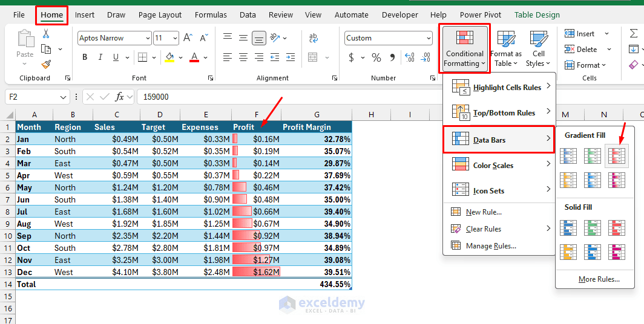The height and width of the screenshot is (324, 644).
Task: Switch to the Formulas tab
Action: (x=211, y=15)
